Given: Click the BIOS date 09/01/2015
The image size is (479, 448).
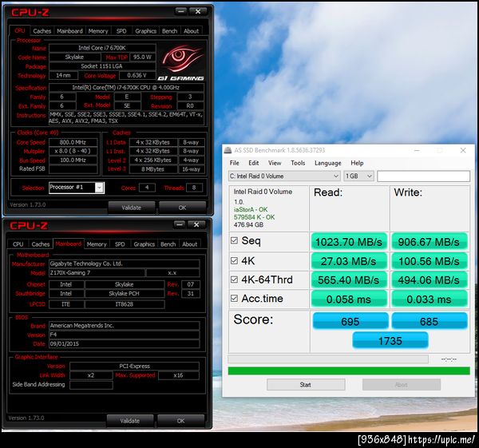Looking at the screenshot, I should (124, 343).
